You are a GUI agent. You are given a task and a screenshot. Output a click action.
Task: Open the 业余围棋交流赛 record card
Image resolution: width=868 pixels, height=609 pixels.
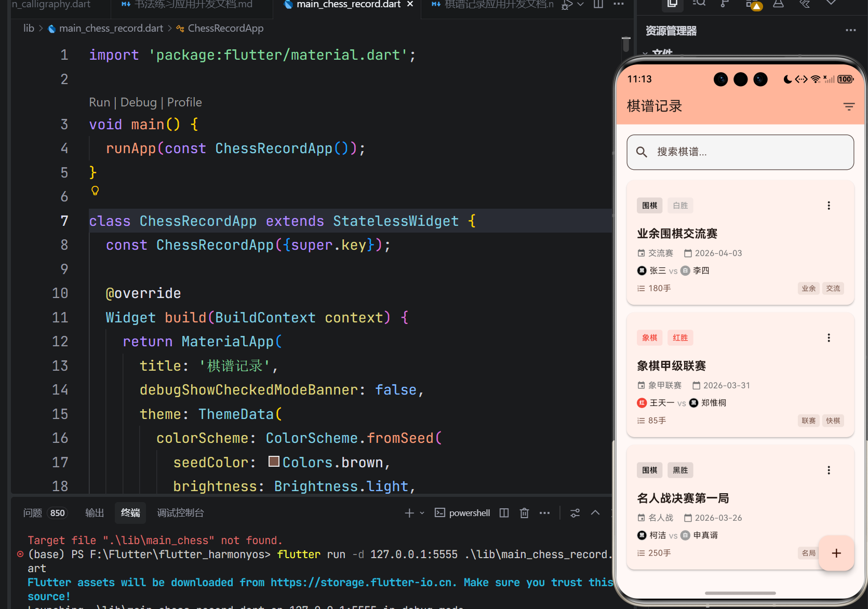[740, 242]
